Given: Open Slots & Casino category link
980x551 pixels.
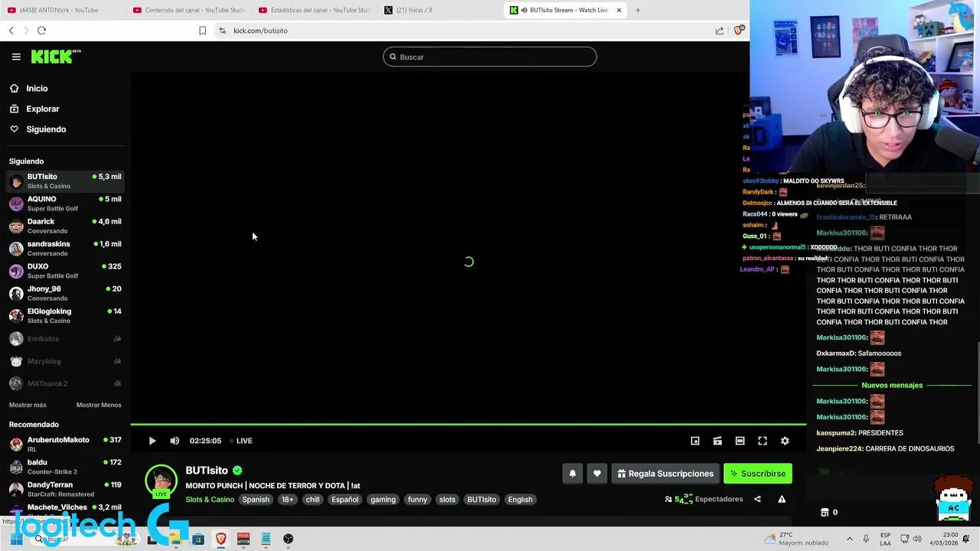Looking at the screenshot, I should (x=210, y=500).
